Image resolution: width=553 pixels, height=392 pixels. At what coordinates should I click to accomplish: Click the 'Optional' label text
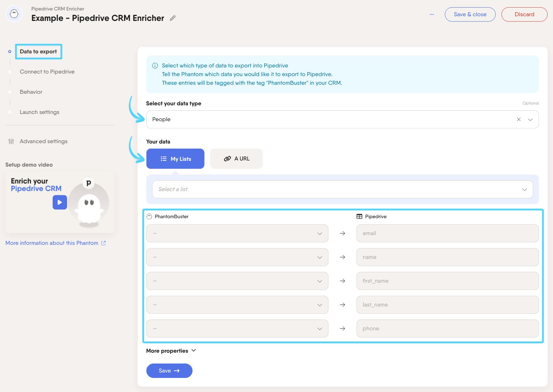tap(531, 103)
